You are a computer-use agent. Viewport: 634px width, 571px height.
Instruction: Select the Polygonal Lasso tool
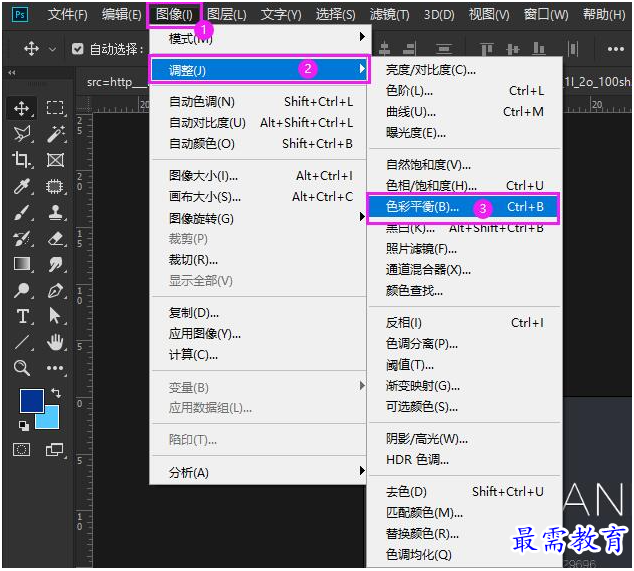[x=21, y=134]
